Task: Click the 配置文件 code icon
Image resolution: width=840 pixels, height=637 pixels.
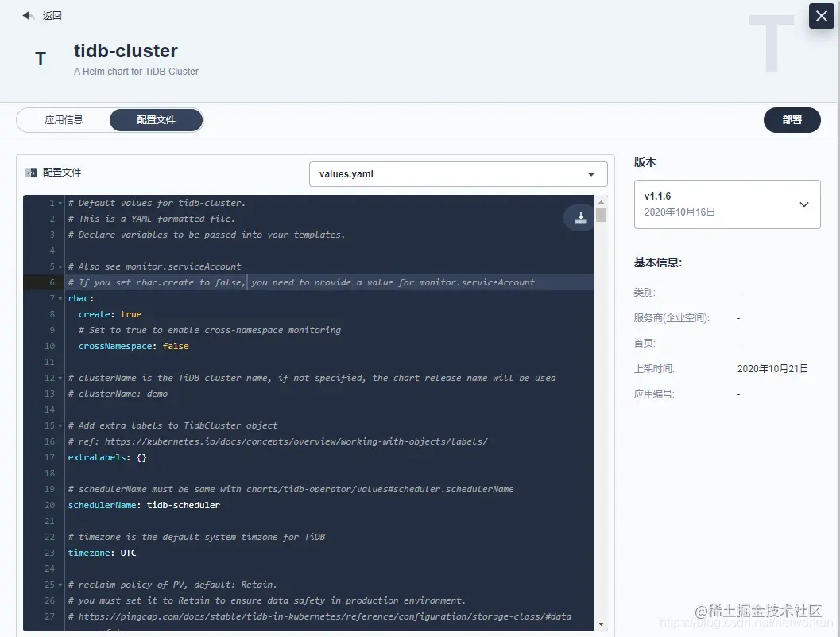Action: [31, 172]
